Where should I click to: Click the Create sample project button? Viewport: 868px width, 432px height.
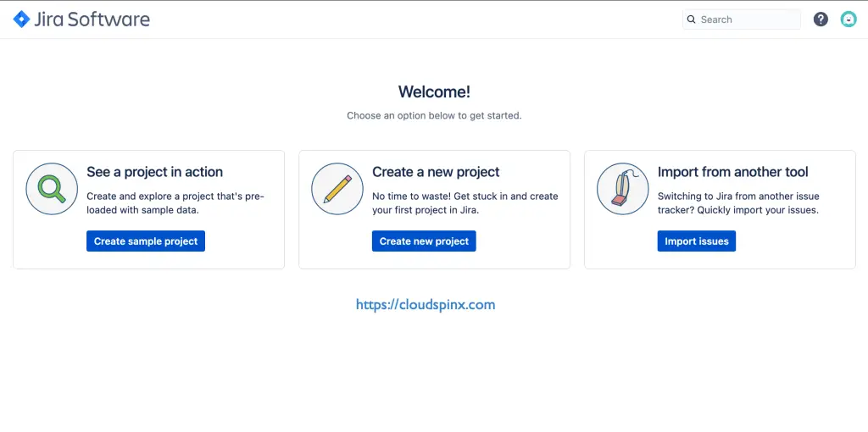click(x=146, y=241)
